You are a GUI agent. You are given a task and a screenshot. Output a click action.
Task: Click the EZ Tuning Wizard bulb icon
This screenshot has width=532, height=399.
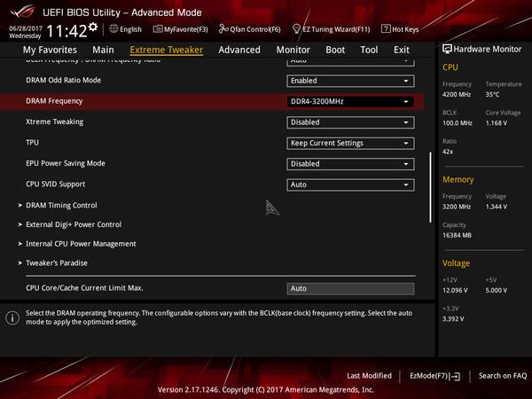pyautogui.click(x=296, y=29)
